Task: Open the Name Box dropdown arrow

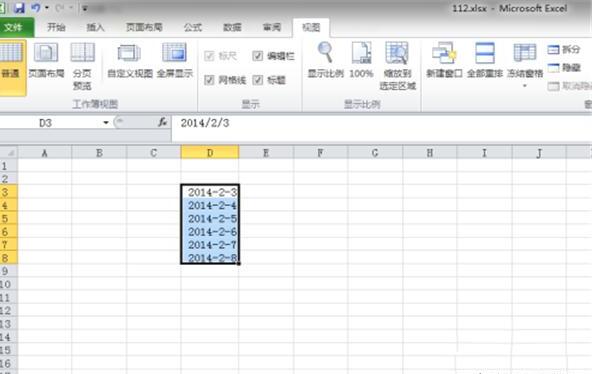Action: coord(106,123)
